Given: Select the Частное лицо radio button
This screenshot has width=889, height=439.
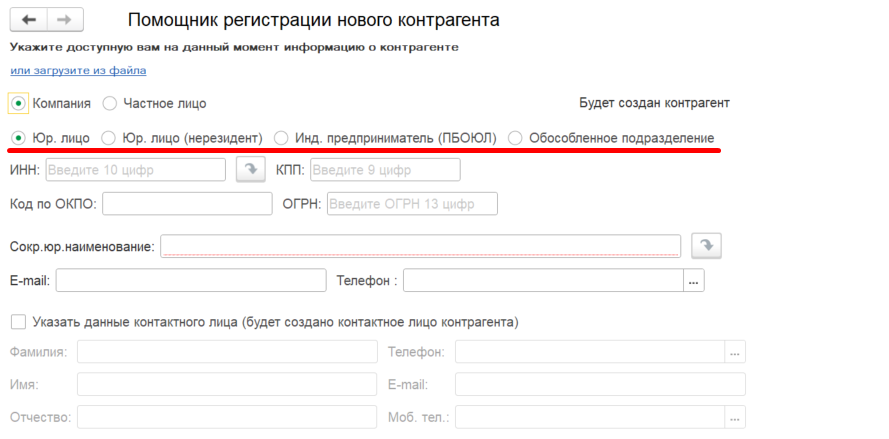Looking at the screenshot, I should [109, 103].
